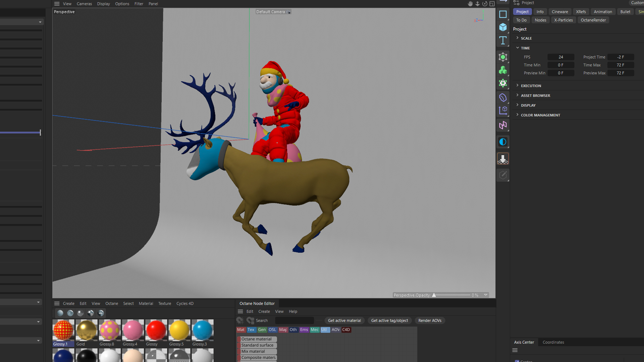Toggle the Ems node filter
Viewport: 644px width, 362px height.
(x=304, y=330)
